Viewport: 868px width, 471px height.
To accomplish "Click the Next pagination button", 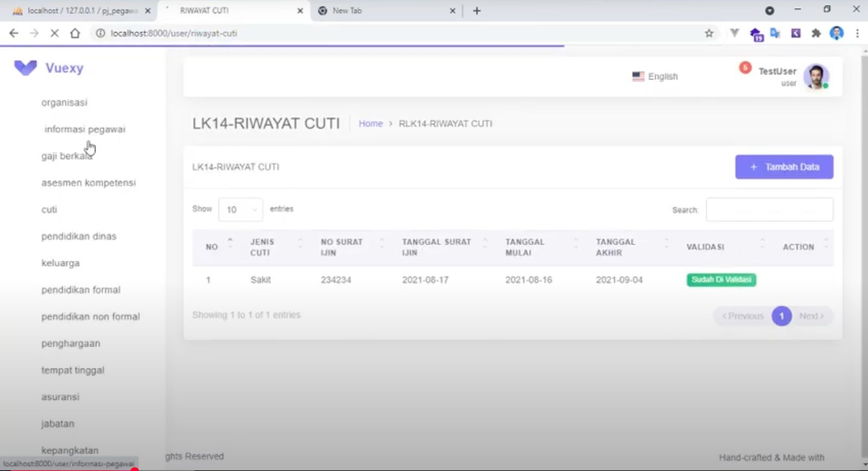I will 811,316.
